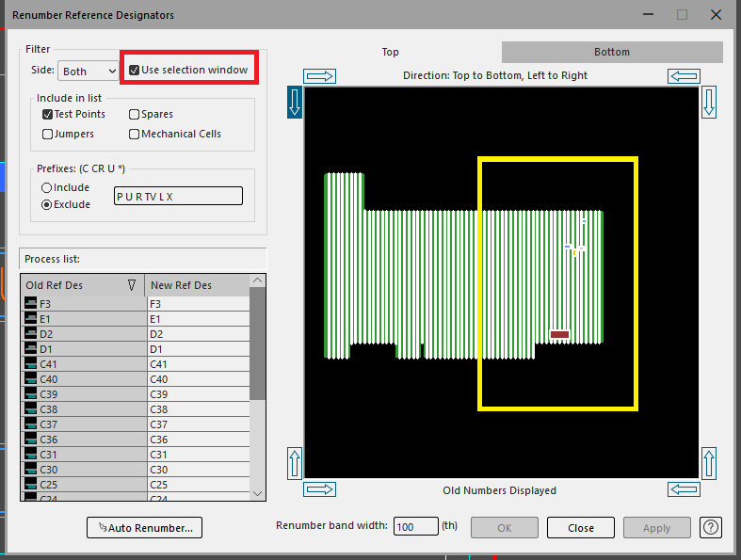Enable the Mechanical Cells checkbox
This screenshot has width=741, height=560.
pos(135,134)
